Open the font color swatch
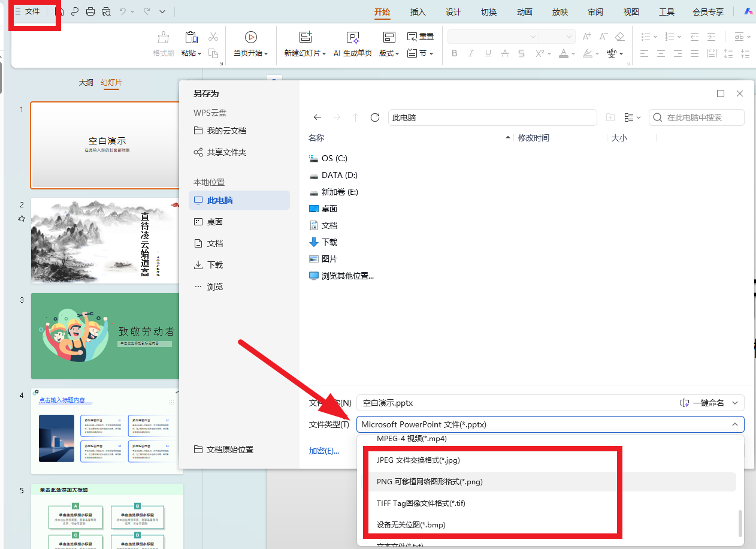 point(564,53)
